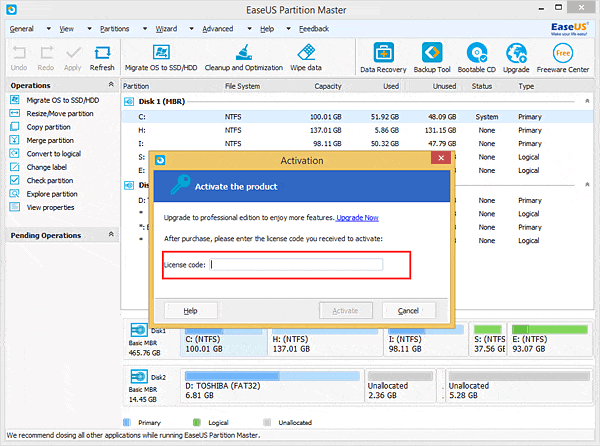The width and height of the screenshot is (600, 446).
Task: Focus the License code input field
Action: (296, 264)
